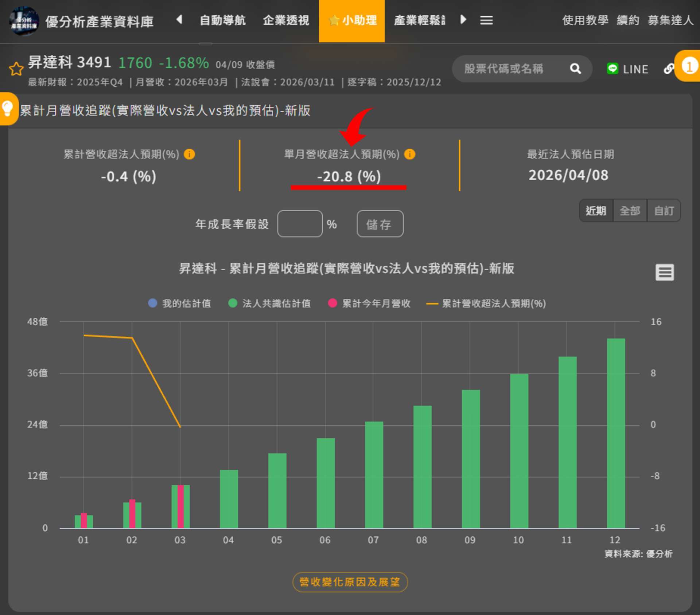This screenshot has width=700, height=615.
Task: Click info icon next to 累計營收超法人預期
Action: point(189,154)
